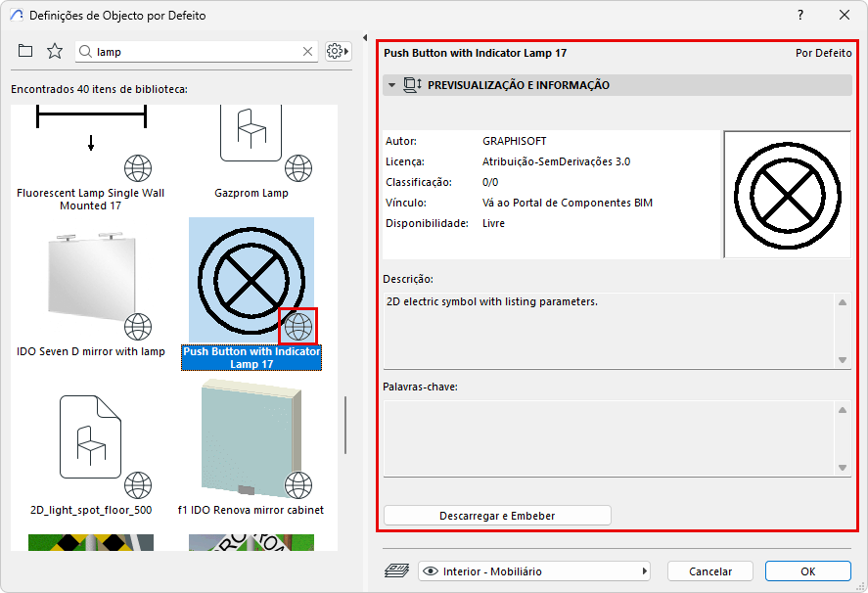
Task: Collapse the Previsualização e Informação section
Action: pos(392,85)
